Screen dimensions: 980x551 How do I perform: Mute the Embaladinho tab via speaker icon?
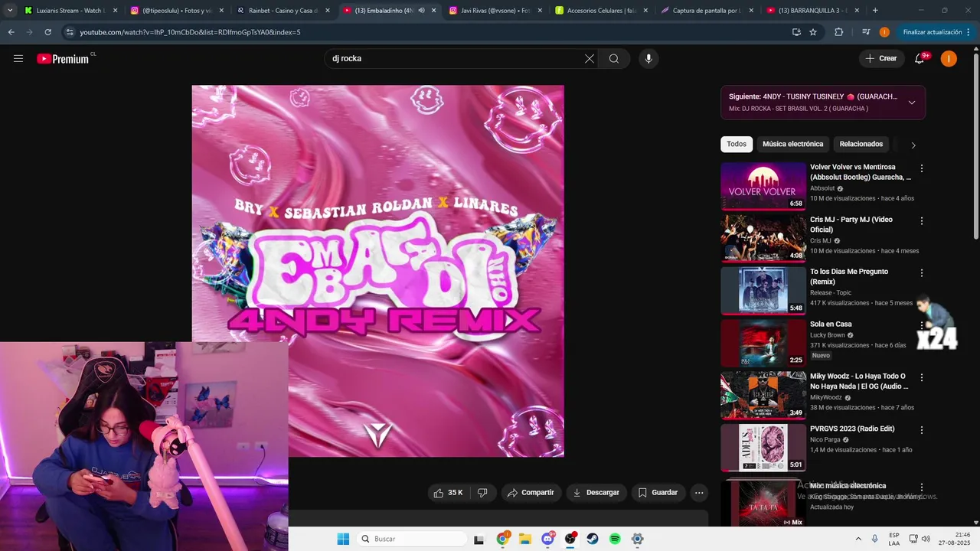tap(421, 11)
